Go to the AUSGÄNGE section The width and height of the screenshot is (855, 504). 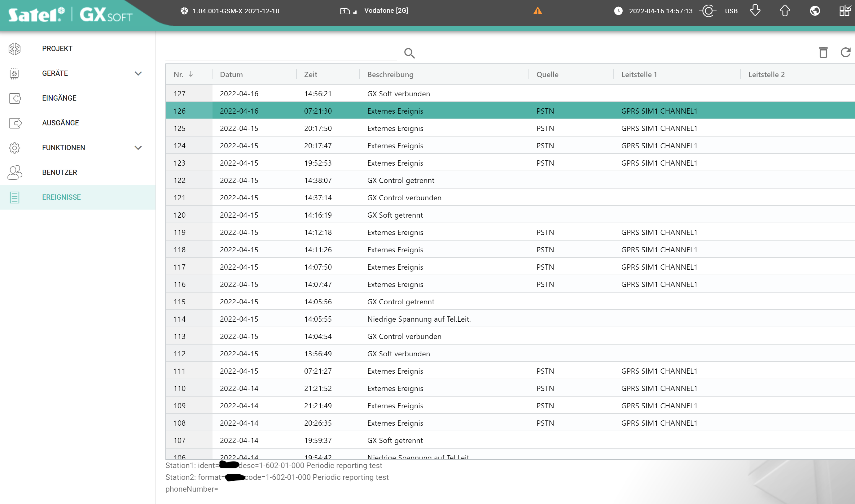(60, 123)
